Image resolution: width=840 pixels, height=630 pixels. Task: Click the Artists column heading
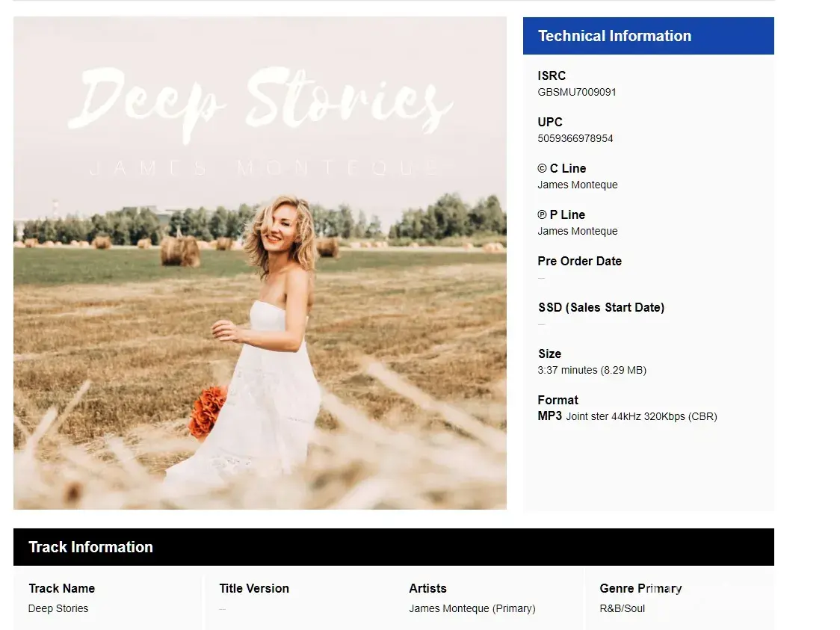coord(427,589)
